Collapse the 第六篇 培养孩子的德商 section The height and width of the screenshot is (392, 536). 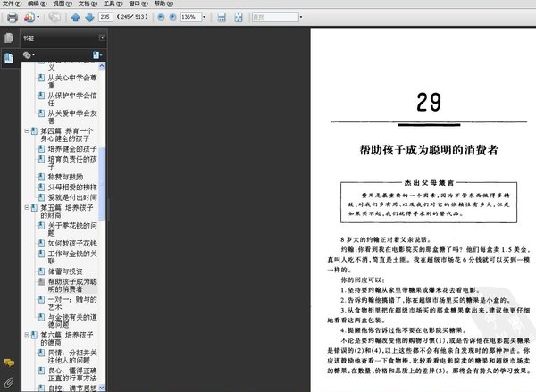pos(27,335)
